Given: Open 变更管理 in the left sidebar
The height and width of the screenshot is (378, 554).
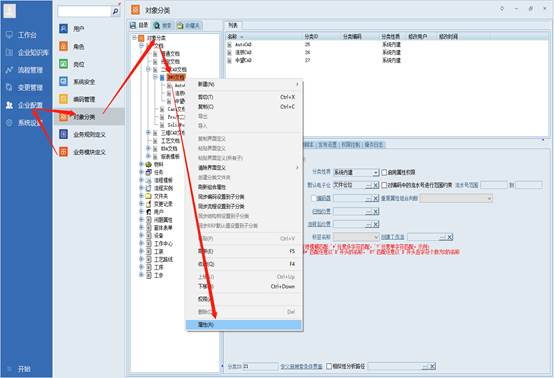Looking at the screenshot, I should coord(30,88).
